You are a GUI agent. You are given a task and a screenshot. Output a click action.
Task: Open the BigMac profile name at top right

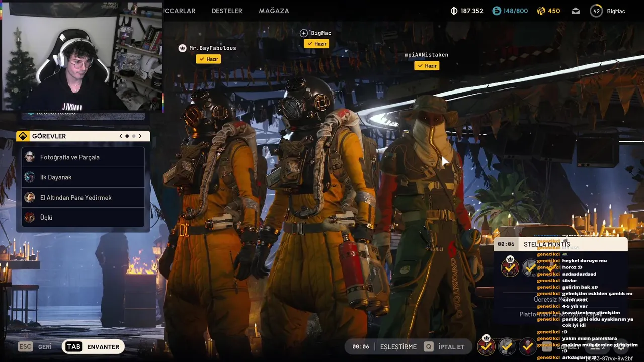[616, 11]
